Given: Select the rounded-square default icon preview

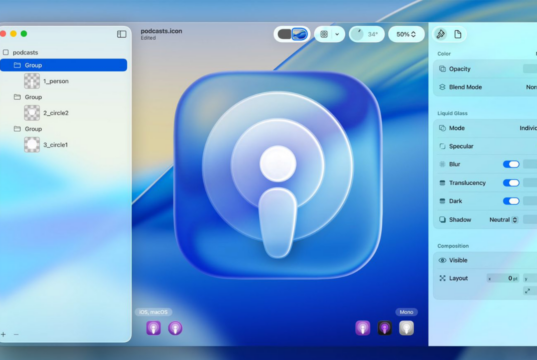Looking at the screenshot, I should [153, 328].
